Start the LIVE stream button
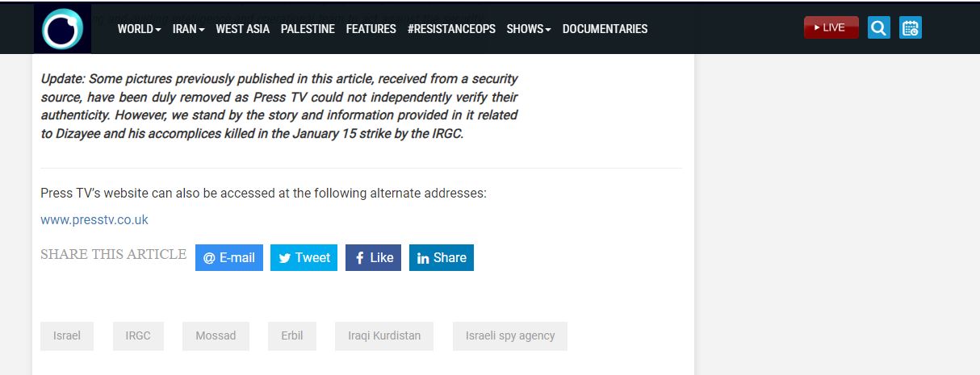980x375 pixels. (x=831, y=27)
